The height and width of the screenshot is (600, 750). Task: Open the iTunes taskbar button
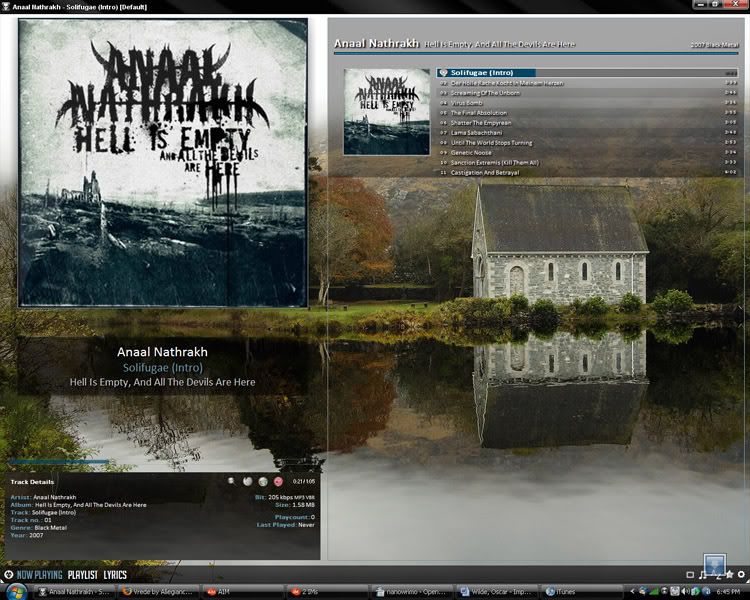(580, 592)
